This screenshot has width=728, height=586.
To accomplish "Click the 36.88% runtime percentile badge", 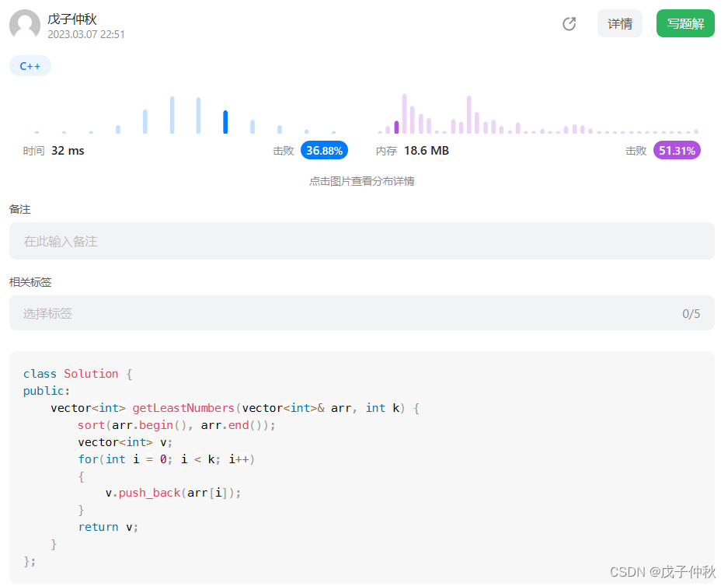I will click(x=324, y=151).
